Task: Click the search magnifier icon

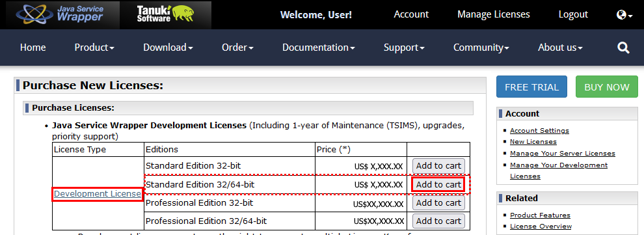Action: [x=623, y=48]
